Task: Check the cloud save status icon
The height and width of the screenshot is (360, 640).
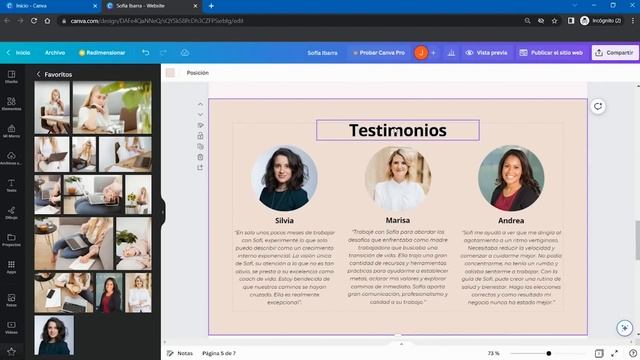Action: point(184,53)
